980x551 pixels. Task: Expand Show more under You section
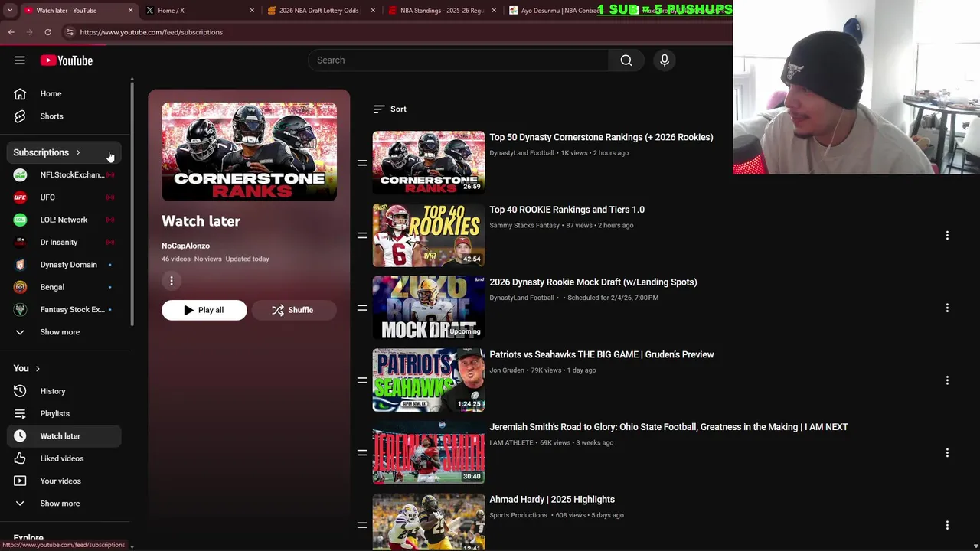pyautogui.click(x=64, y=504)
